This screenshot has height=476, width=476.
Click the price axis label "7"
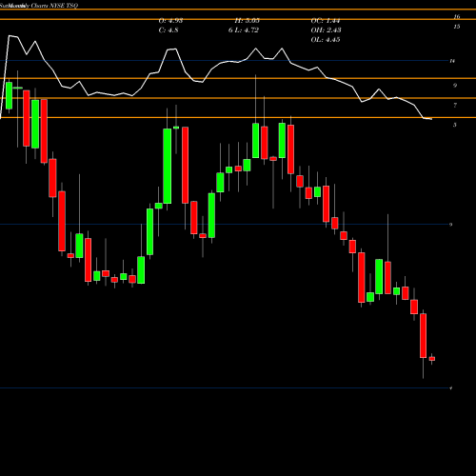(x=455, y=105)
